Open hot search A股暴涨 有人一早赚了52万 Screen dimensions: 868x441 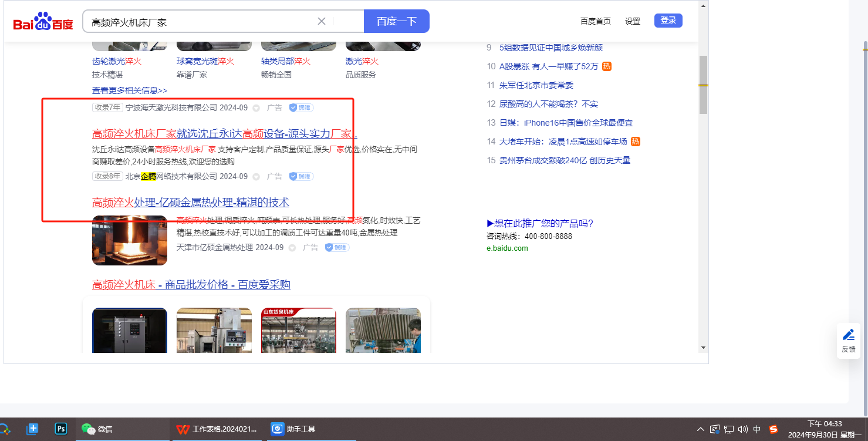tap(549, 66)
